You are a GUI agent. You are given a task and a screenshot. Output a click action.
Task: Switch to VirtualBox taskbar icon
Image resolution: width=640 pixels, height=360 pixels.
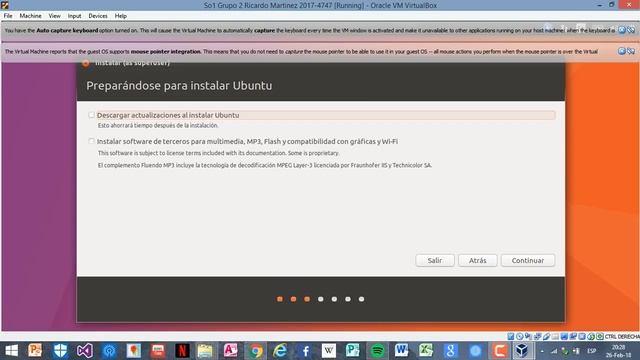[522, 351]
